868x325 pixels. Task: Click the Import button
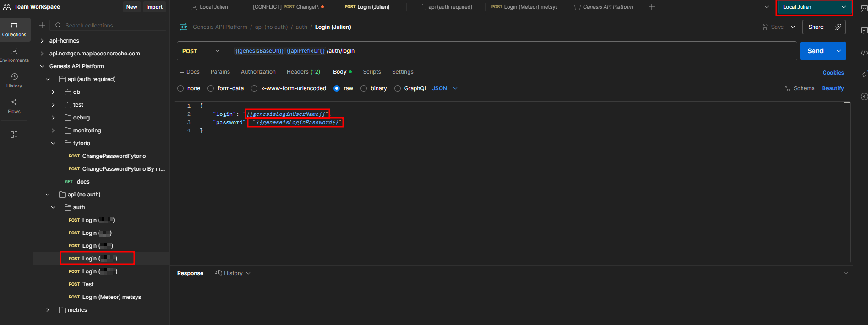(x=154, y=7)
